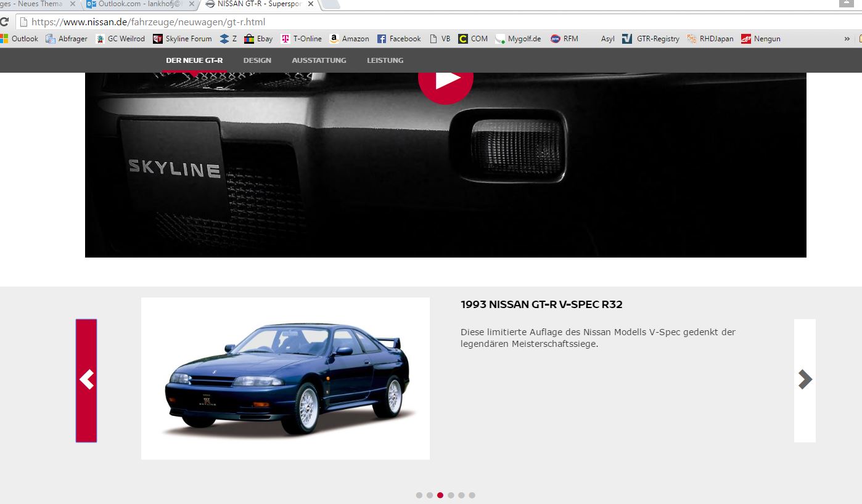This screenshot has width=862, height=504.
Task: Jump to first carousel slide dot
Action: 419,495
